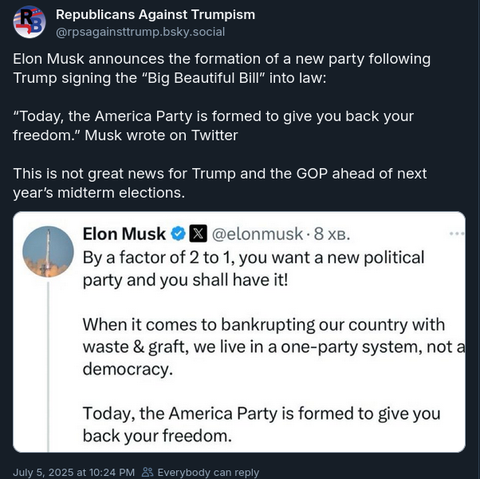
Task: Click the quoted Musk statement in the post
Action: point(213,126)
